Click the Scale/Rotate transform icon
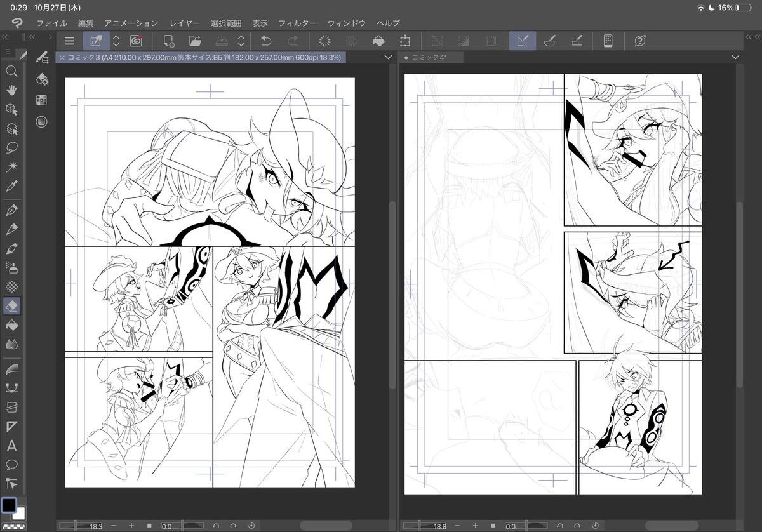The image size is (762, 532). 405,41
